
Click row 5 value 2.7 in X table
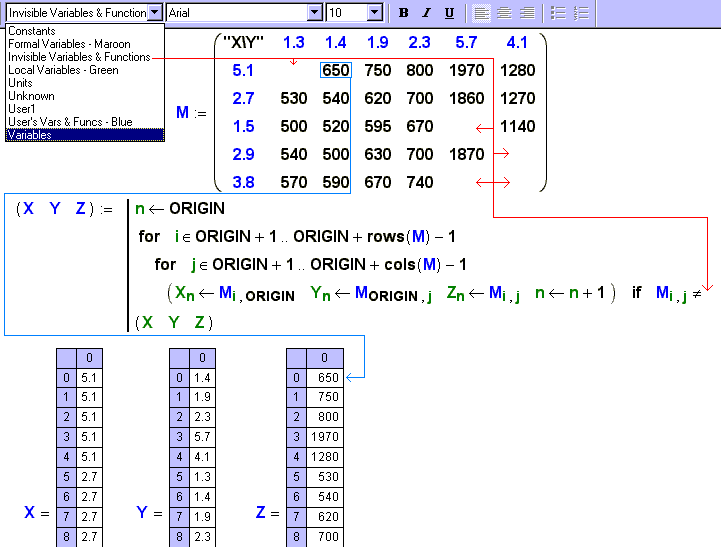(x=89, y=477)
